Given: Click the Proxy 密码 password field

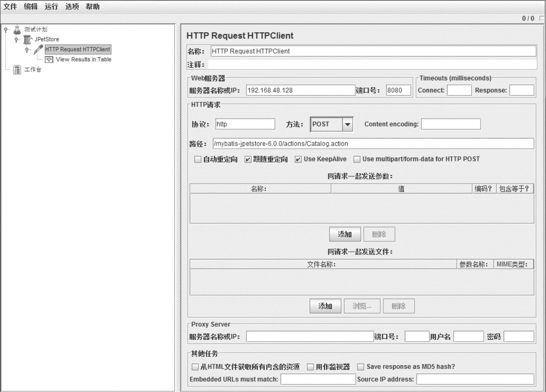Looking at the screenshot, I should 519,336.
